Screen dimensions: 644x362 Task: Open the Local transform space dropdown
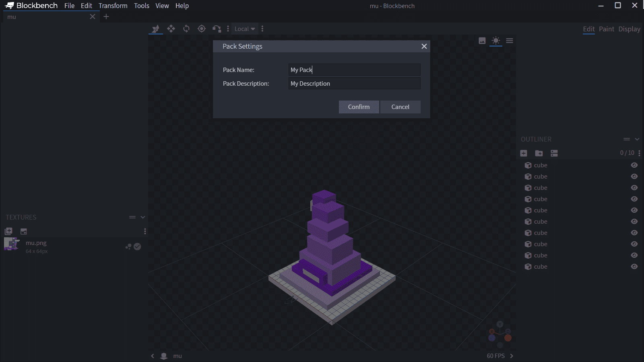tap(245, 29)
